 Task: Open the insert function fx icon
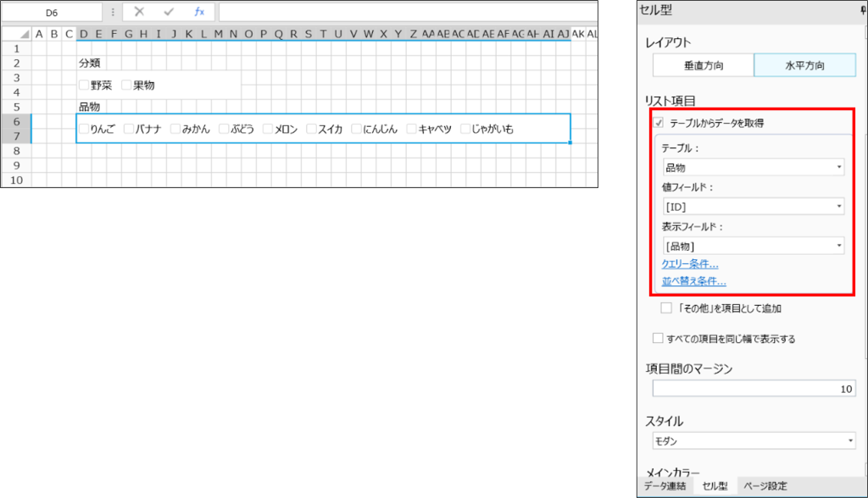point(199,12)
